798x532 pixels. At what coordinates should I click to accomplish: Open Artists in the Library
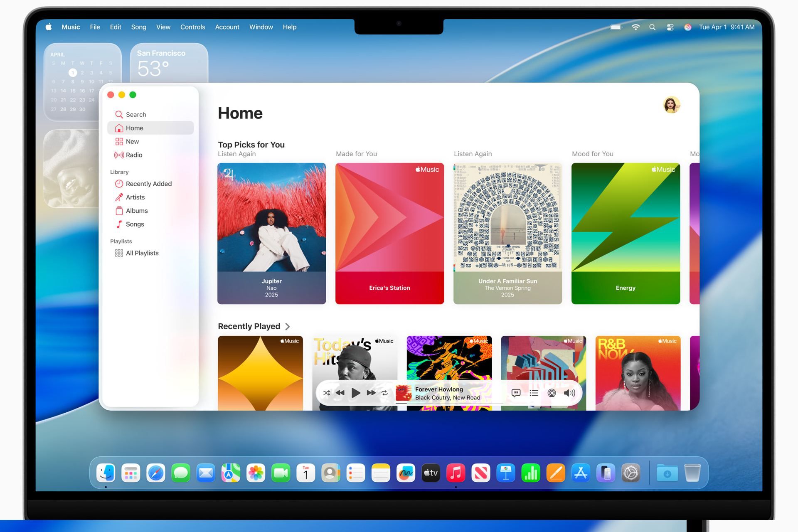pos(150,197)
